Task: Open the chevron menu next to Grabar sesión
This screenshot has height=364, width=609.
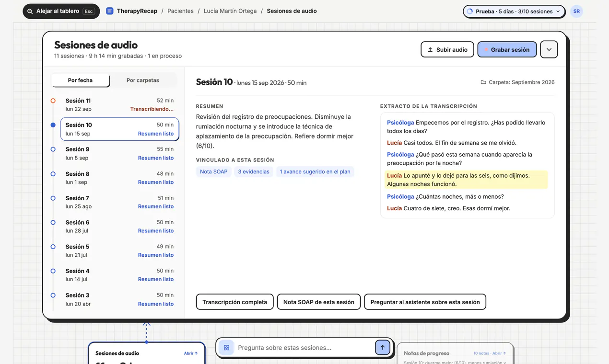Action: 549,49
